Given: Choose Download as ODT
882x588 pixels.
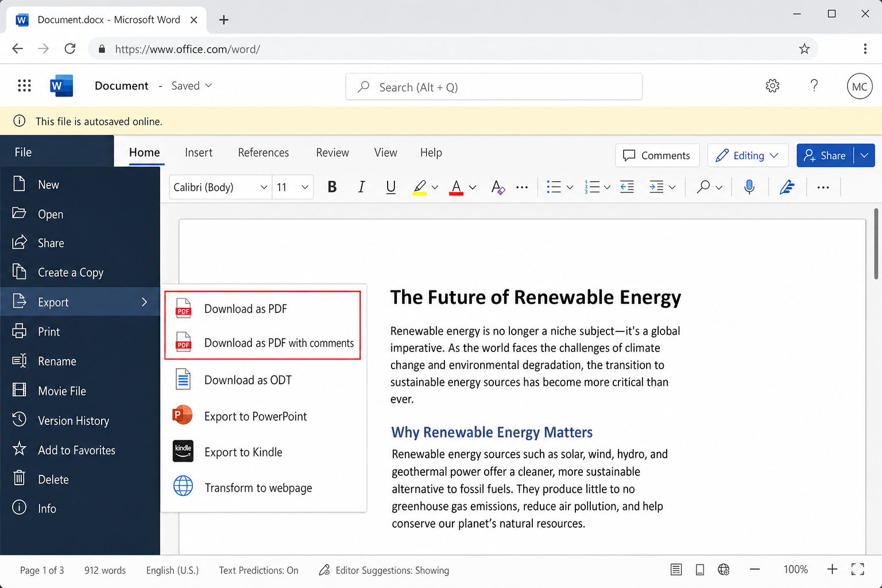Looking at the screenshot, I should click(264, 380).
